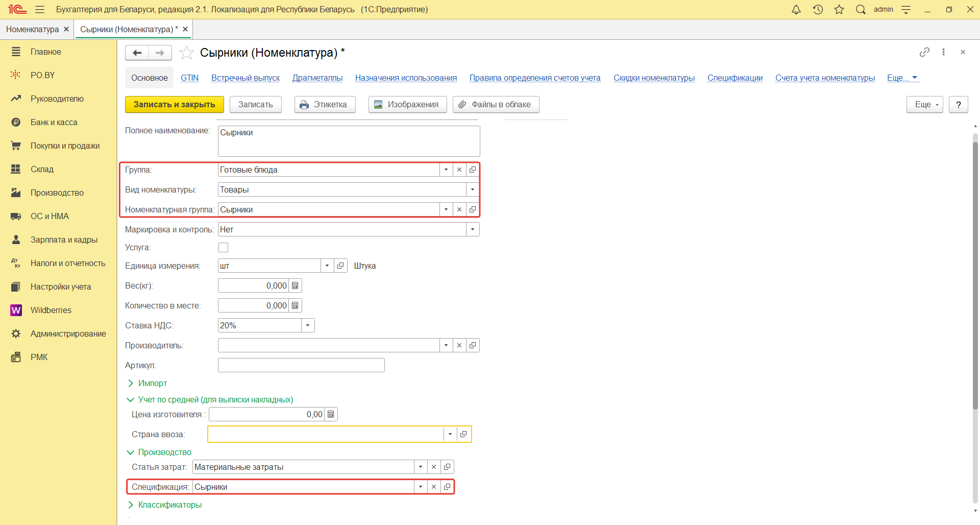Click the back arrow navigation button
This screenshot has height=525, width=980.
(137, 53)
